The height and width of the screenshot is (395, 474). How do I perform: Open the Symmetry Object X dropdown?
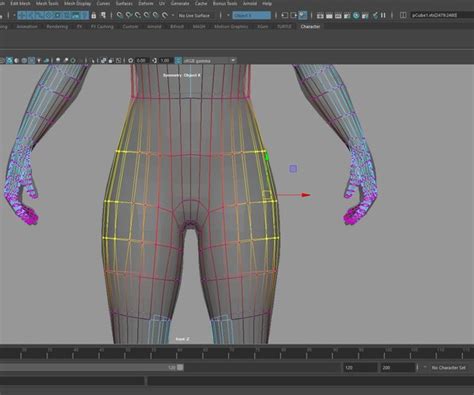point(252,15)
